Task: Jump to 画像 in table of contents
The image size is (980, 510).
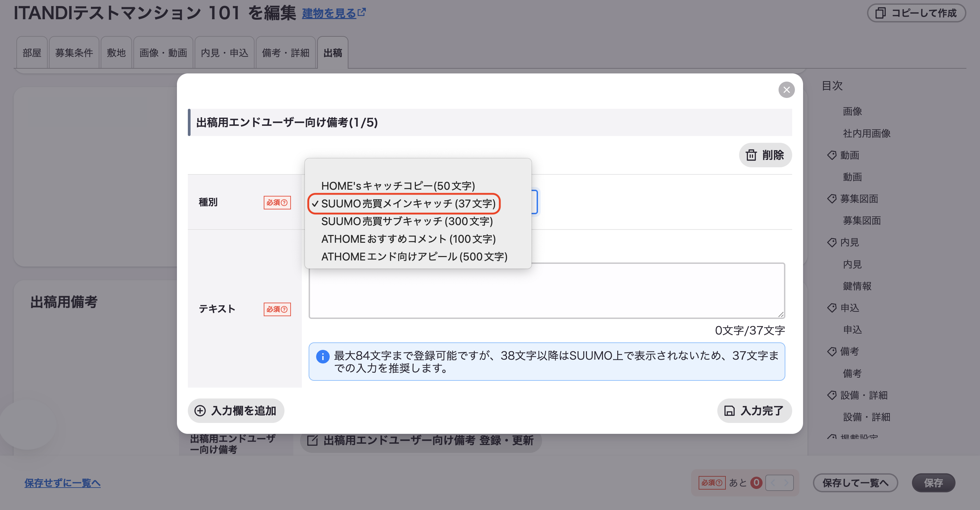Action: [x=852, y=111]
